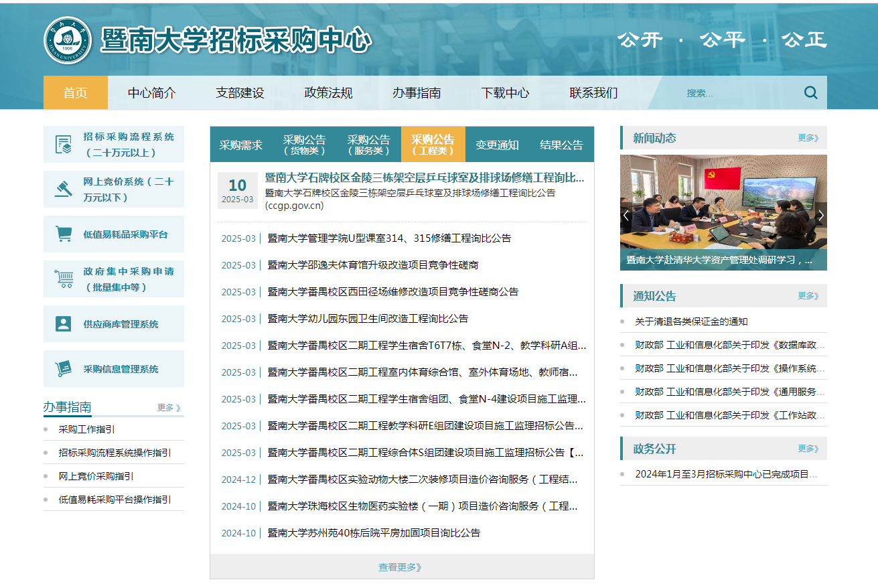Open 番禺校区实验动物大楼二次装修项目 announcement
878x588 pixels.
[x=423, y=479]
